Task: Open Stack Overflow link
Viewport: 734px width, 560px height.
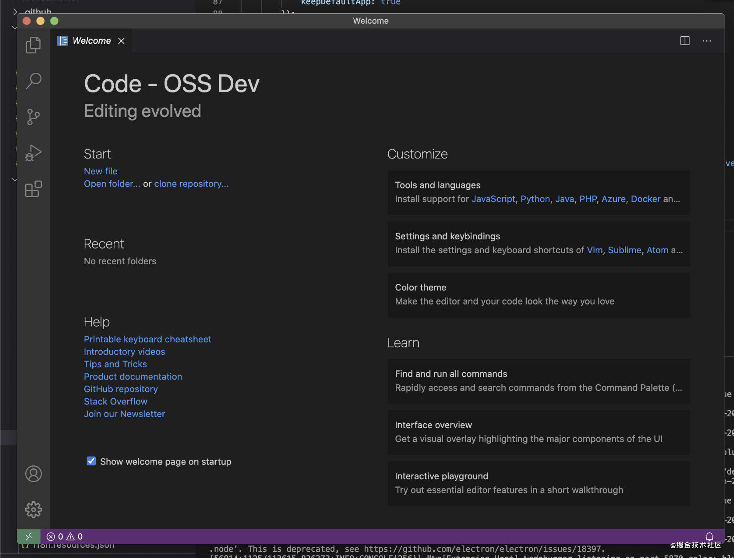Action: [x=116, y=402]
